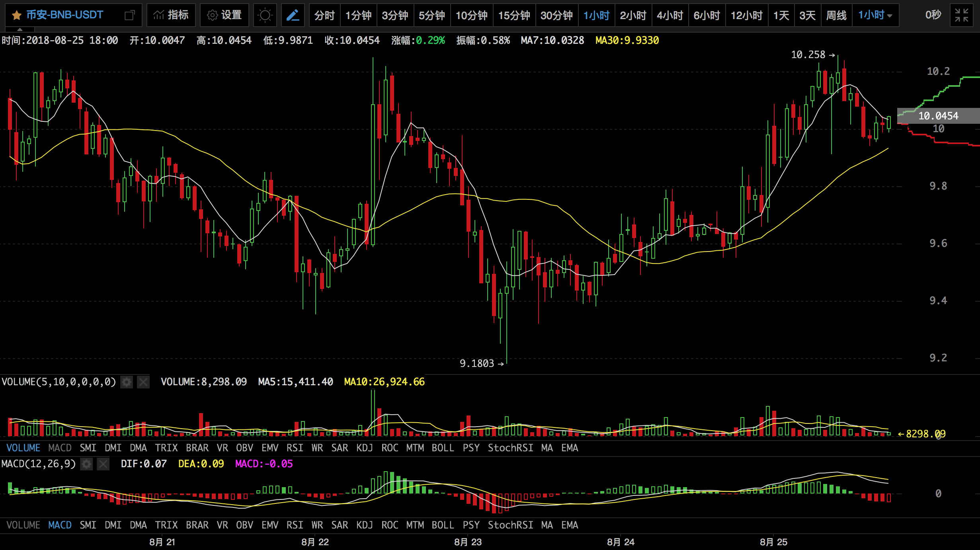This screenshot has height=550, width=980.
Task: Click the 8月 23 date label on axis
Action: 468,542
